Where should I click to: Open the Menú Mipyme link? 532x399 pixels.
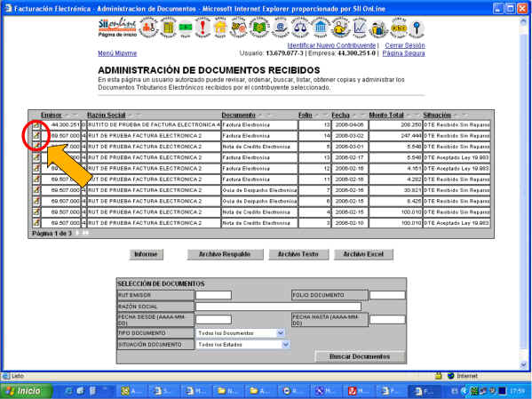117,53
